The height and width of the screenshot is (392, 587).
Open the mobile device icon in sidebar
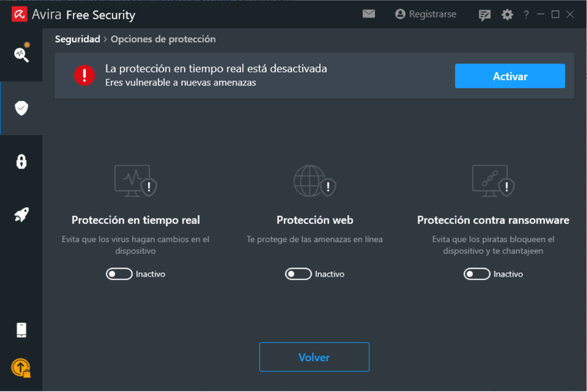tap(21, 330)
